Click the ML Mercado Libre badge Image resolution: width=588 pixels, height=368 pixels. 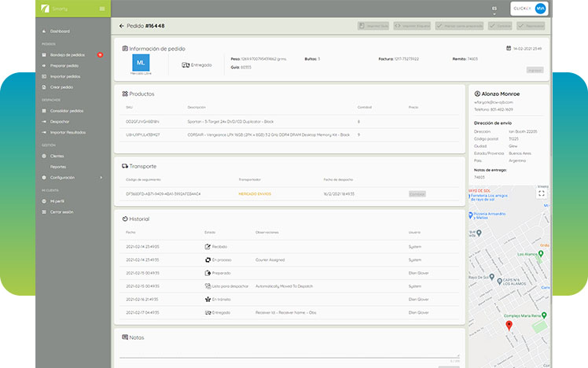(141, 63)
